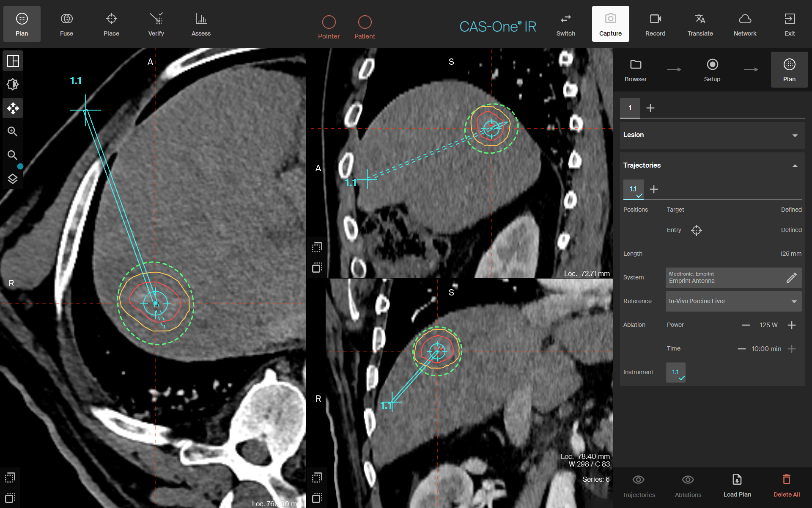Viewport: 812px width, 508px height.
Task: Decrease ablation power
Action: click(x=746, y=325)
